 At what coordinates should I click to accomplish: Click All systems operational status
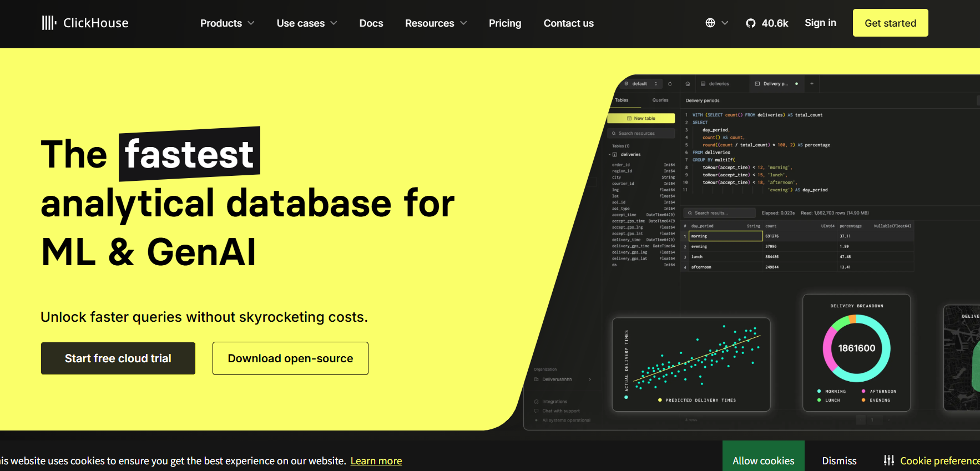[x=562, y=421]
